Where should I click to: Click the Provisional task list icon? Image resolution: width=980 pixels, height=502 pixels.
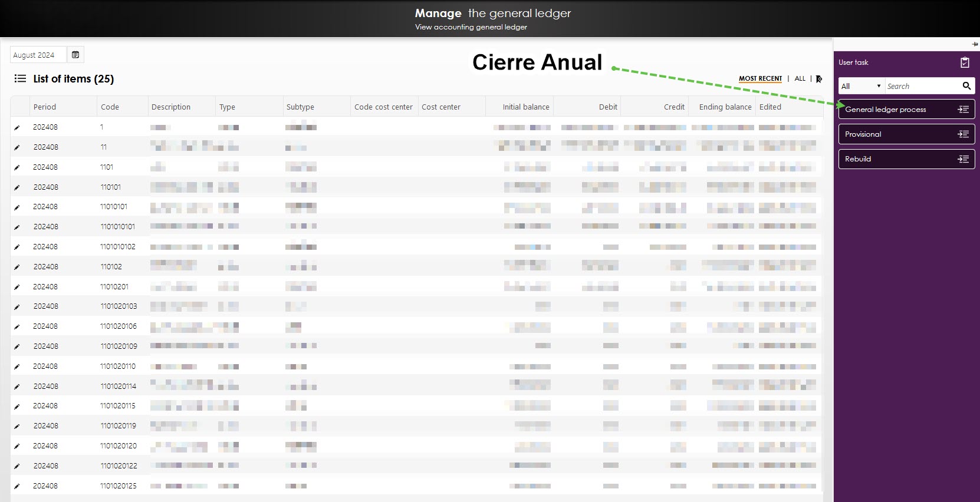(x=963, y=134)
